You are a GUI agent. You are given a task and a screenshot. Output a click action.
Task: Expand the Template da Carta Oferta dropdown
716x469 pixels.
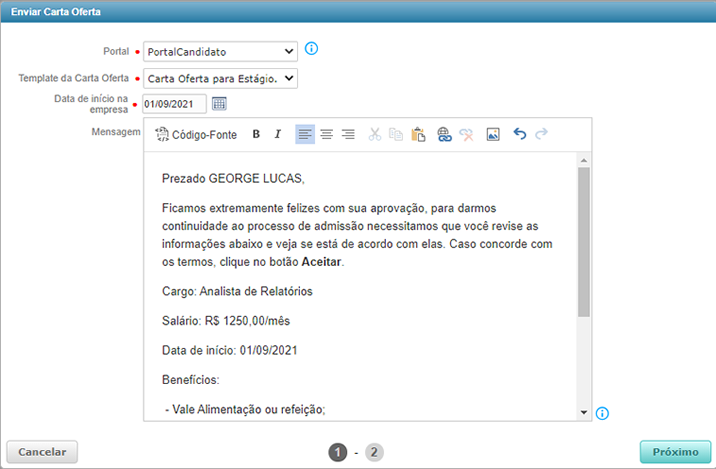pos(220,78)
